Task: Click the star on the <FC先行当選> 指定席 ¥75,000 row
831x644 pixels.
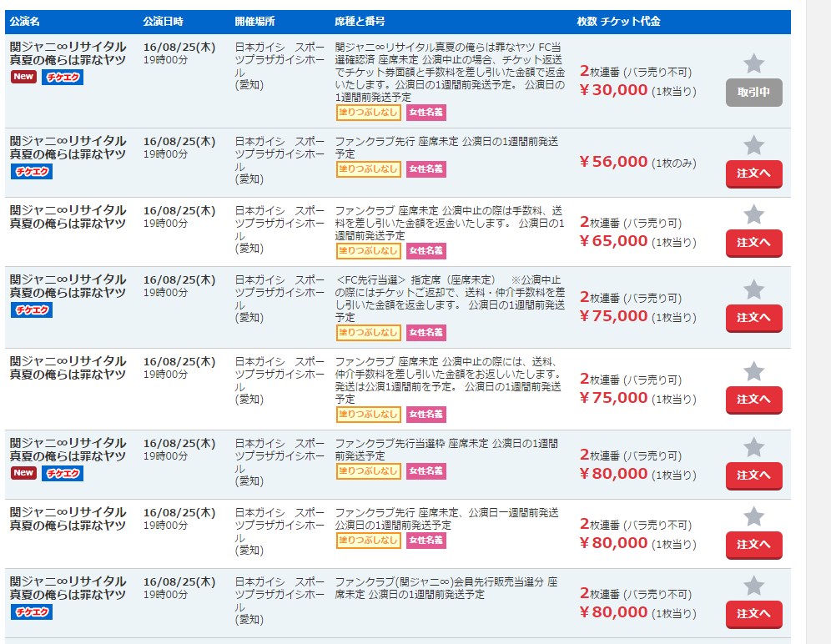Action: [x=753, y=290]
